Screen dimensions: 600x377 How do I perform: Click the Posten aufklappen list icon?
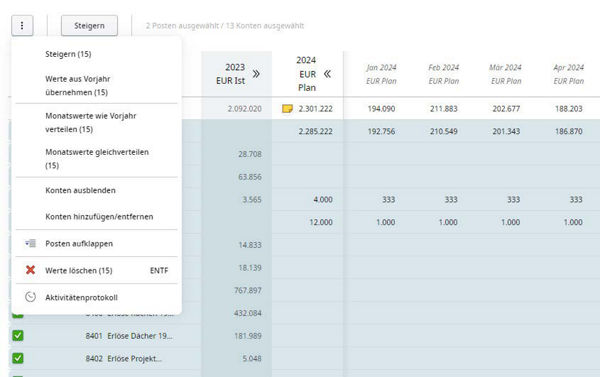[x=31, y=243]
